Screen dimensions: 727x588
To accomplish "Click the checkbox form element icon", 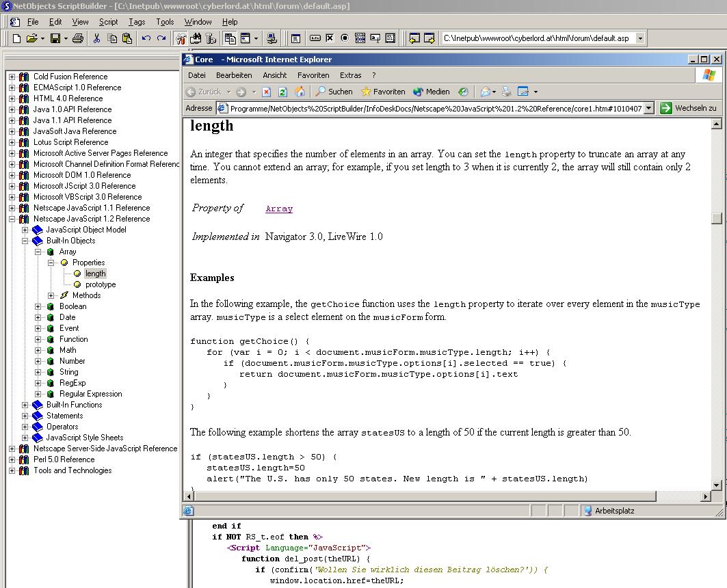I will [330, 38].
